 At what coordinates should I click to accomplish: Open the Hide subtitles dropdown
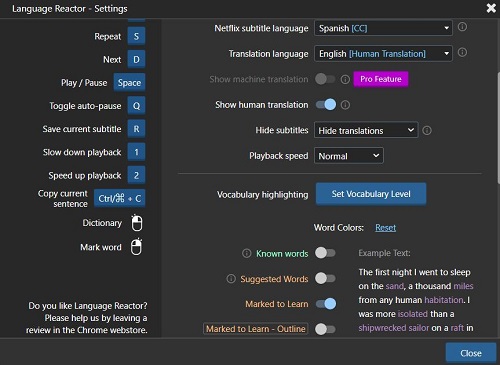point(366,130)
